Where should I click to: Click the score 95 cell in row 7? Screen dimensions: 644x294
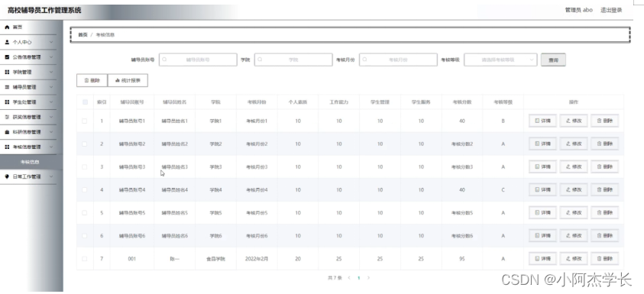pos(462,259)
